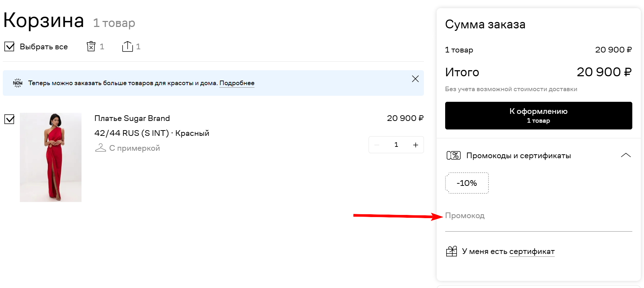Click the delete selected items trash icon
The height and width of the screenshot is (288, 644).
(91, 46)
